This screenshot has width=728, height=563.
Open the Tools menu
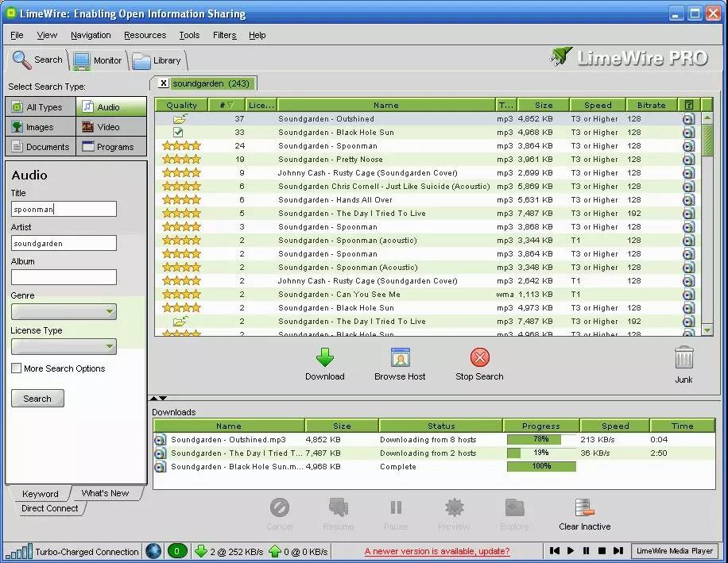pyautogui.click(x=189, y=35)
